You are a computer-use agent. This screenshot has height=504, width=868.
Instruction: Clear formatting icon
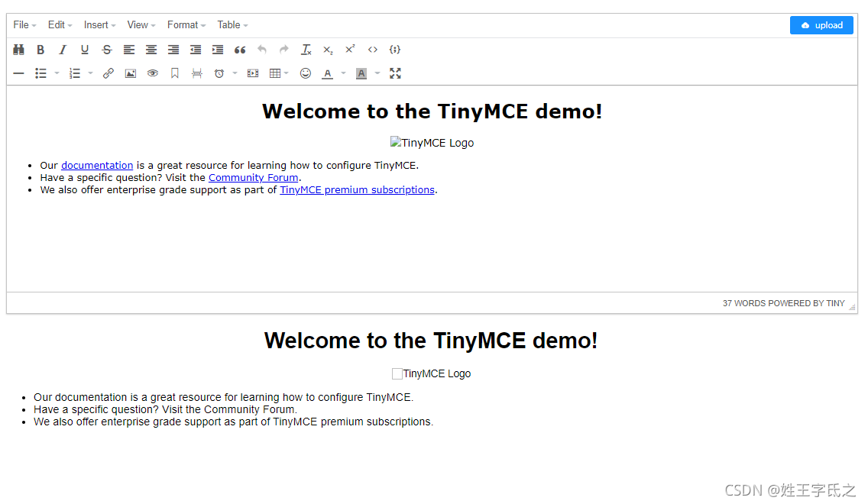[306, 50]
